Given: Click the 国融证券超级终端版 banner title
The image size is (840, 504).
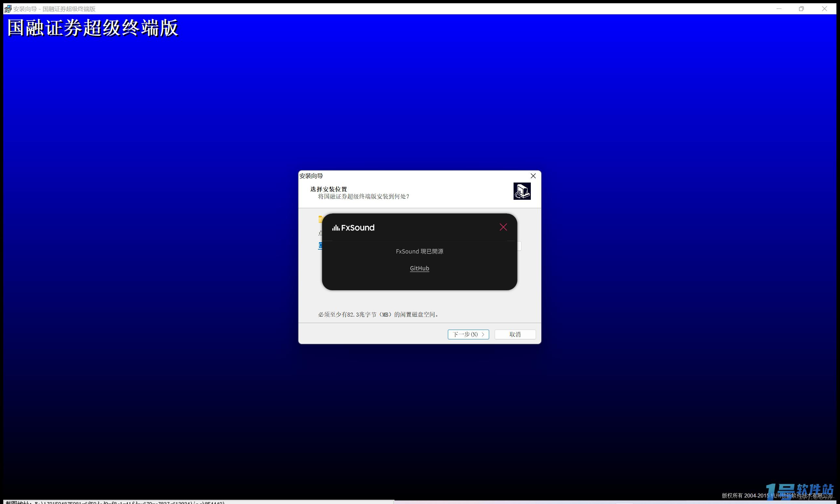Looking at the screenshot, I should pyautogui.click(x=93, y=28).
